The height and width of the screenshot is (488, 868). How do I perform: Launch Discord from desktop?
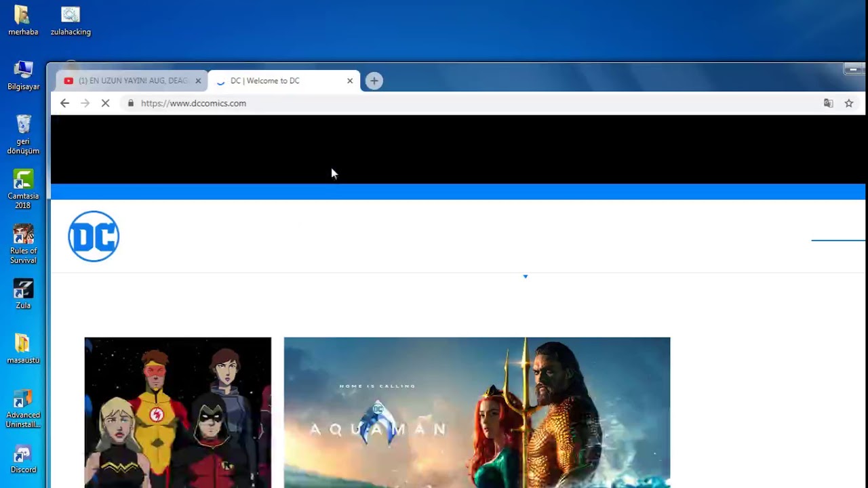[23, 459]
